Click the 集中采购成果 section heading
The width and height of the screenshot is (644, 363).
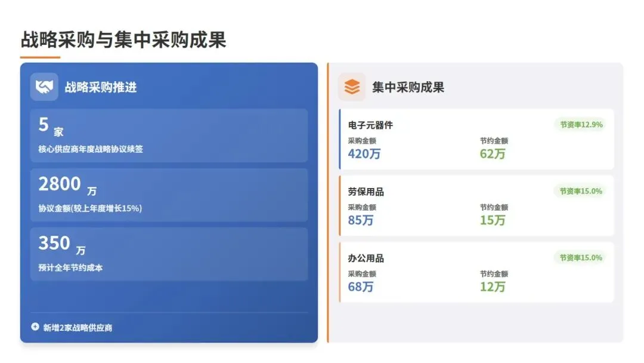pyautogui.click(x=408, y=87)
